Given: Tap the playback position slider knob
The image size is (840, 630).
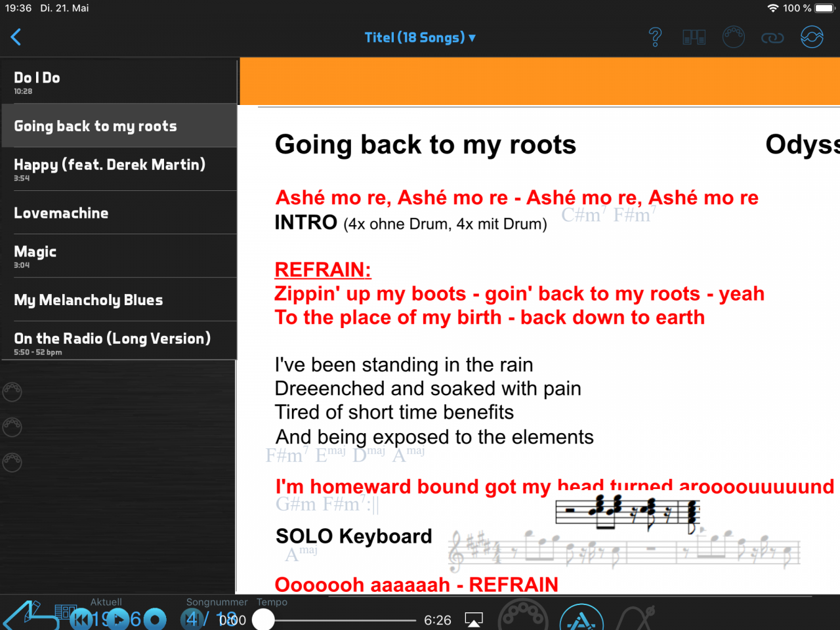Looking at the screenshot, I should [x=263, y=619].
